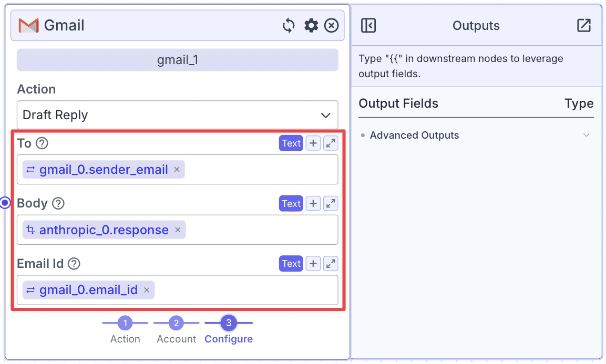Go to step 2 Account
606x364 pixels.
pyautogui.click(x=176, y=323)
